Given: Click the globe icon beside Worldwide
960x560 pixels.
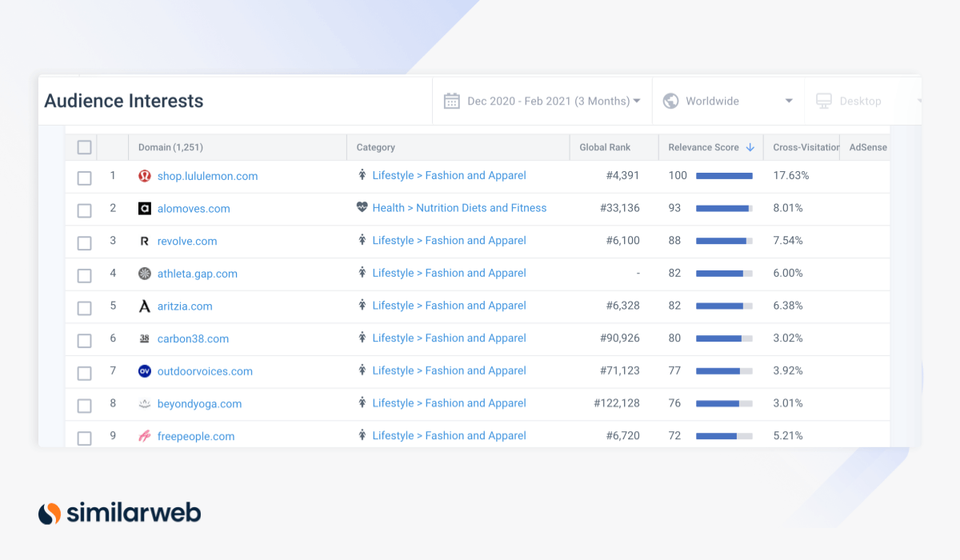Looking at the screenshot, I should pos(670,101).
